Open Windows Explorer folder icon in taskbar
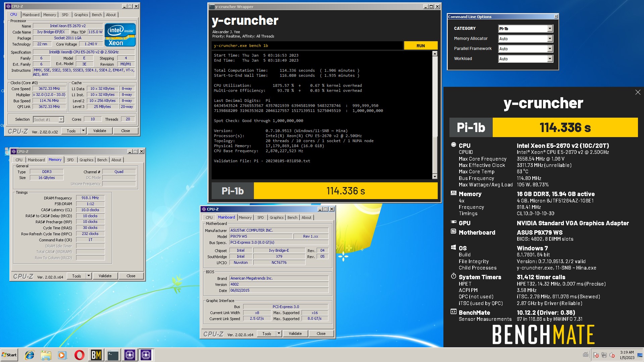 coord(46,355)
